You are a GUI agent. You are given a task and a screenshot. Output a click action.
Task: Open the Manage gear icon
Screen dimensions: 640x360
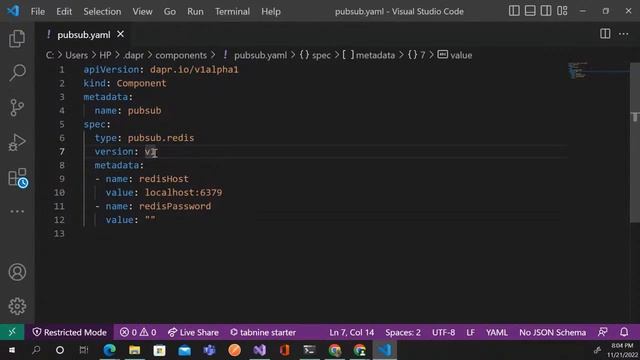17,306
